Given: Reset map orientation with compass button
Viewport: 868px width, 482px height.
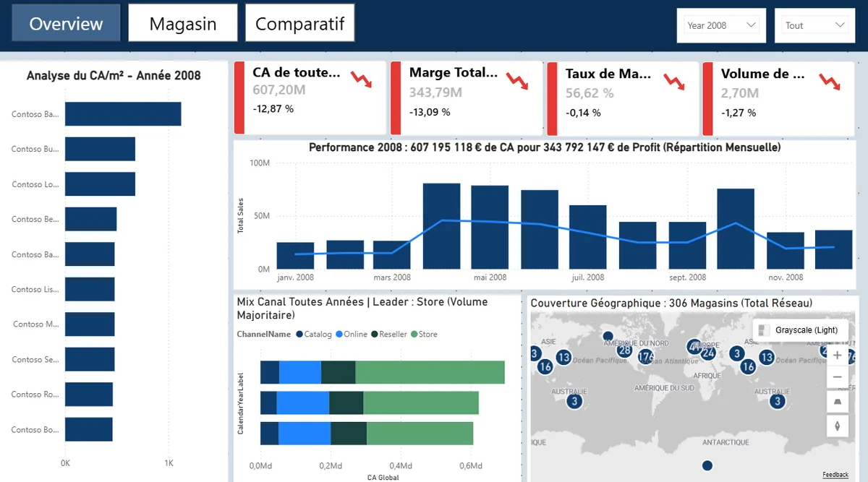Looking at the screenshot, I should (x=837, y=426).
